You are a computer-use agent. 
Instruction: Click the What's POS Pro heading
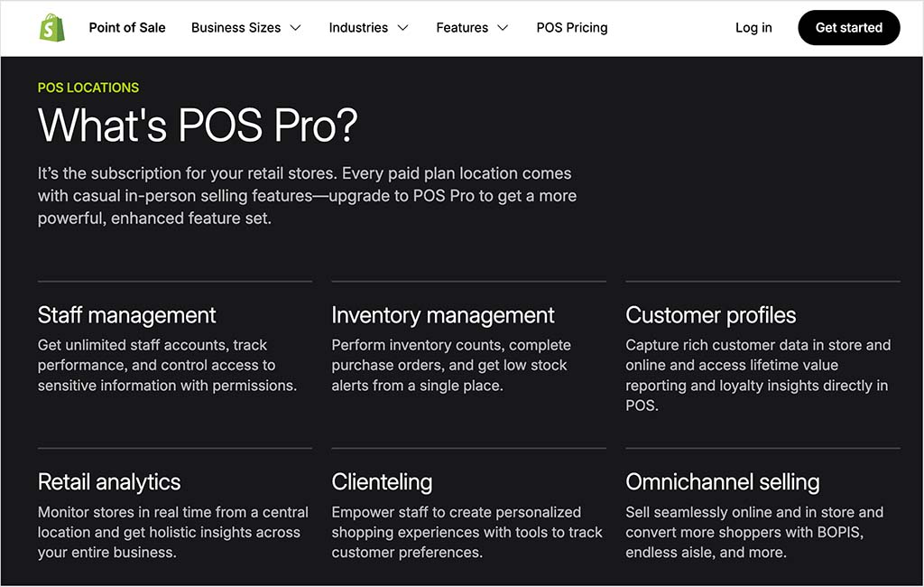pyautogui.click(x=197, y=126)
